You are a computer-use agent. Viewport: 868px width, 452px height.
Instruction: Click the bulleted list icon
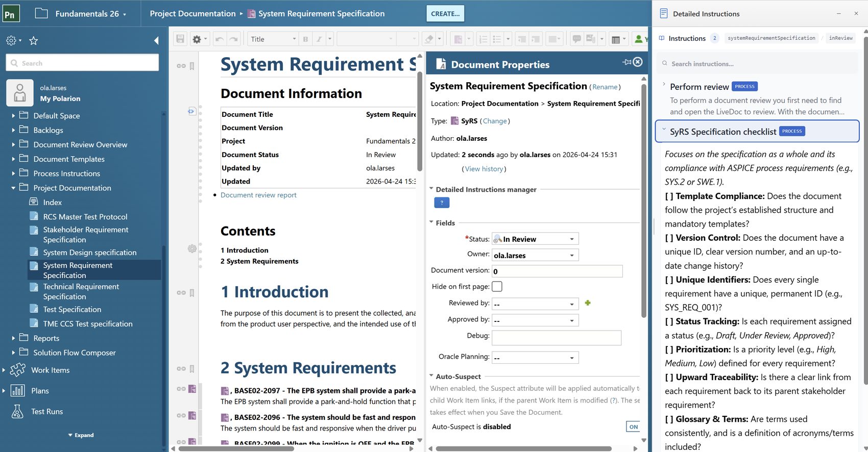pos(497,39)
